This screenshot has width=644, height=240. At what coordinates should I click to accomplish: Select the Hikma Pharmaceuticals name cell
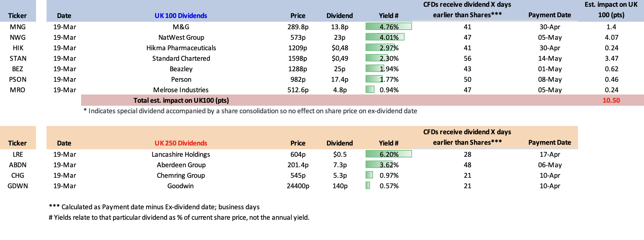point(181,48)
